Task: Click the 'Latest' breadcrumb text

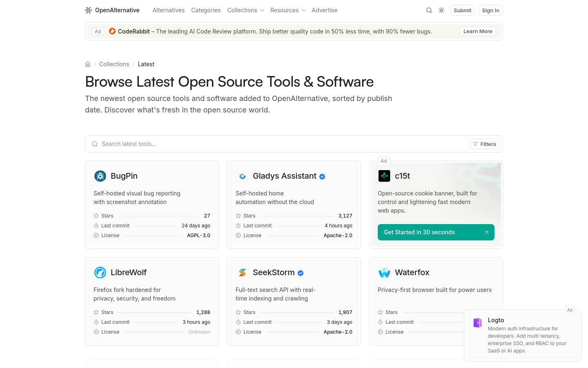Action: pyautogui.click(x=146, y=64)
